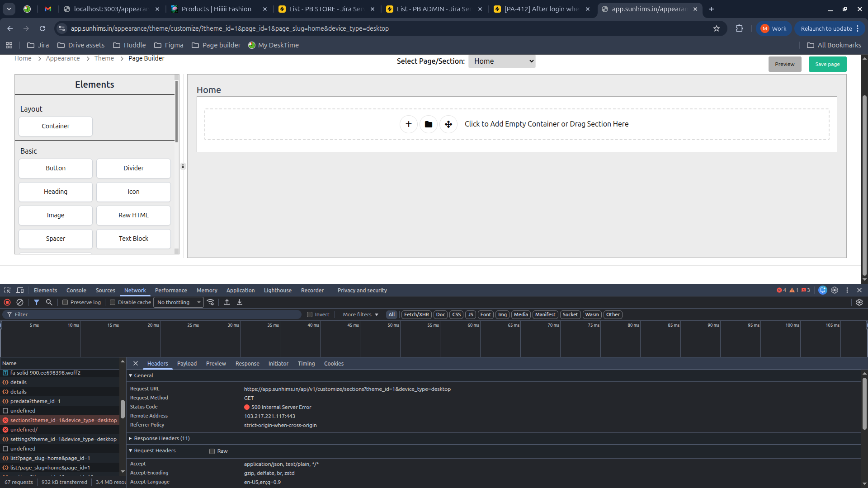Click the Save page button
The width and height of the screenshot is (868, 488).
[827, 64]
